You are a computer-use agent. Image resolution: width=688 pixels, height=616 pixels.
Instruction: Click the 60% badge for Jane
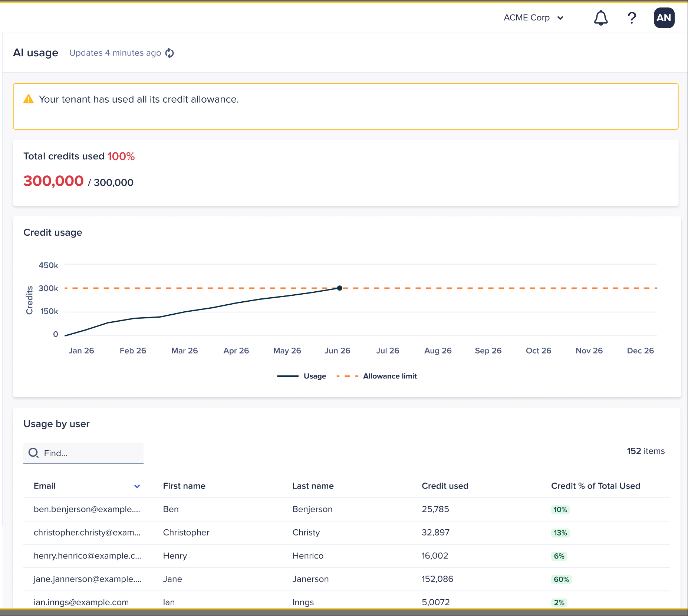pos(562,580)
